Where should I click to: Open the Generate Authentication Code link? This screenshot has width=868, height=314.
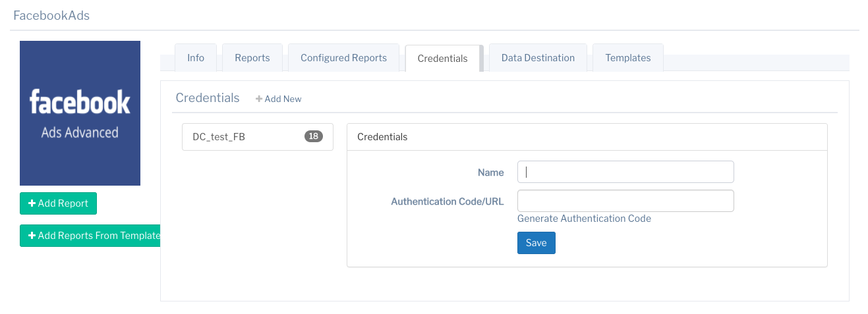tap(584, 219)
